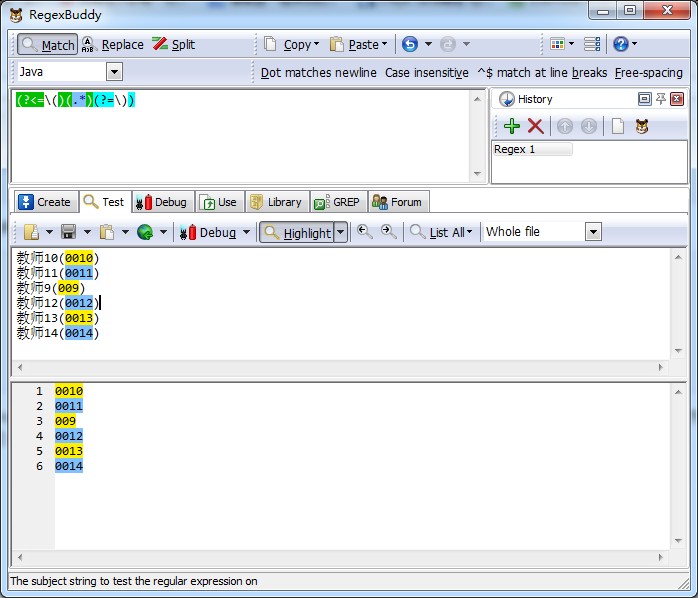This screenshot has width=698, height=598.
Task: Undo with the blue arrow icon
Action: pos(410,44)
